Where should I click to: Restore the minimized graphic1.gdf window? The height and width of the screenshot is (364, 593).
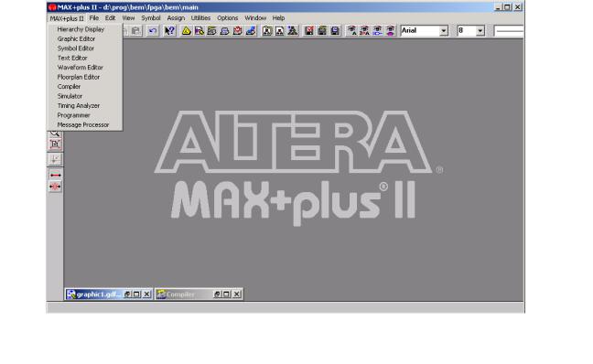pyautogui.click(x=127, y=294)
